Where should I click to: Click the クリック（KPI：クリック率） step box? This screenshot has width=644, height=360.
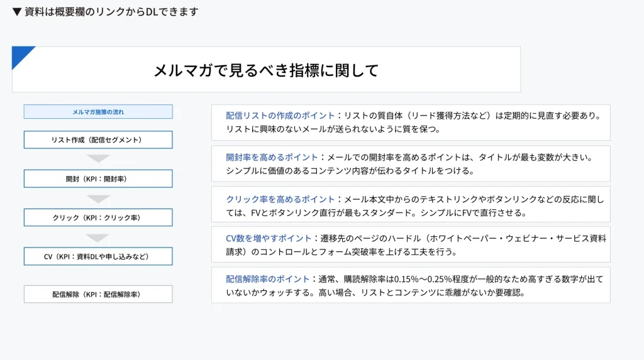[x=98, y=218]
